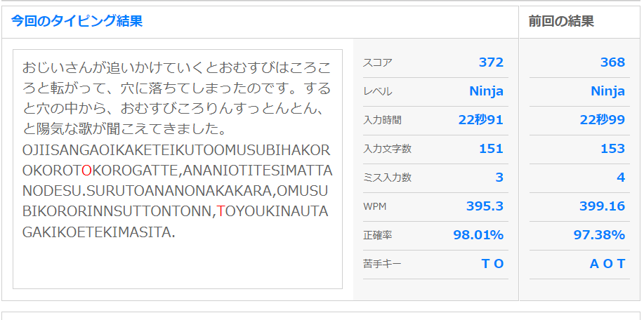Click the previous accuracy 97.38%

(599, 234)
